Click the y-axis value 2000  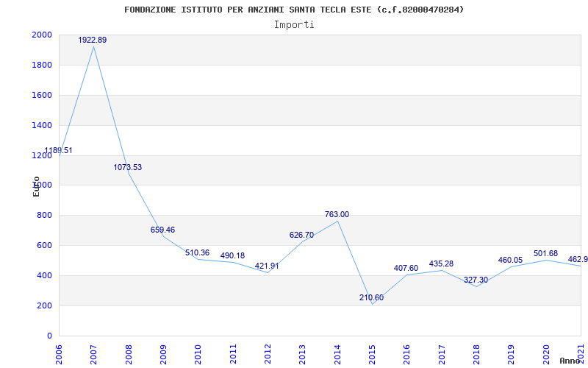coord(42,35)
